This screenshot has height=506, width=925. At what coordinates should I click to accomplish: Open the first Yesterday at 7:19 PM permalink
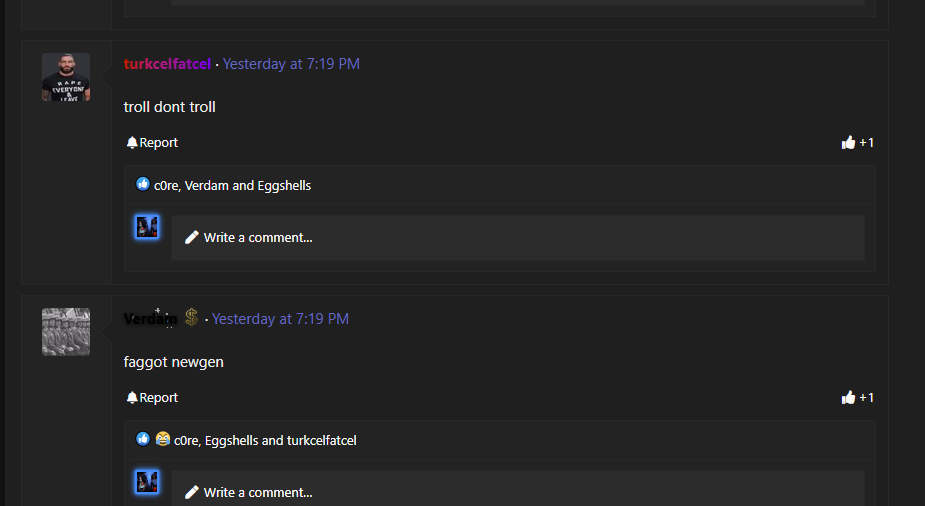(291, 64)
